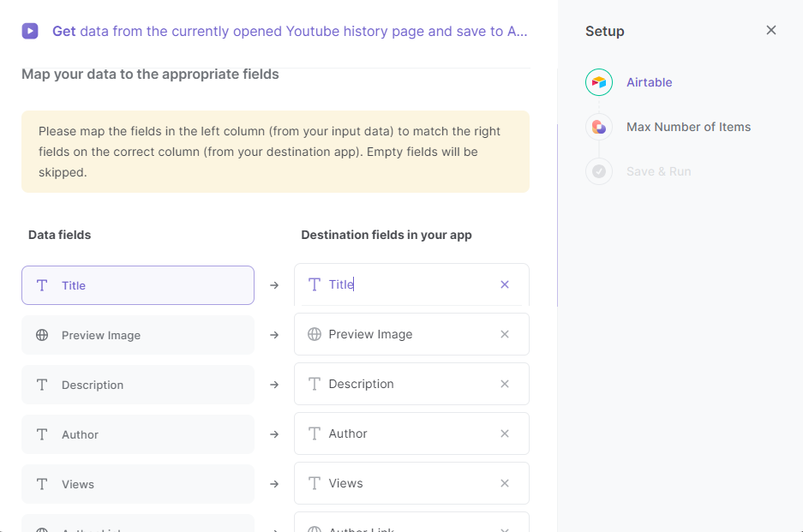The height and width of the screenshot is (532, 803).
Task: Select the Preview Image data field
Action: tap(138, 335)
